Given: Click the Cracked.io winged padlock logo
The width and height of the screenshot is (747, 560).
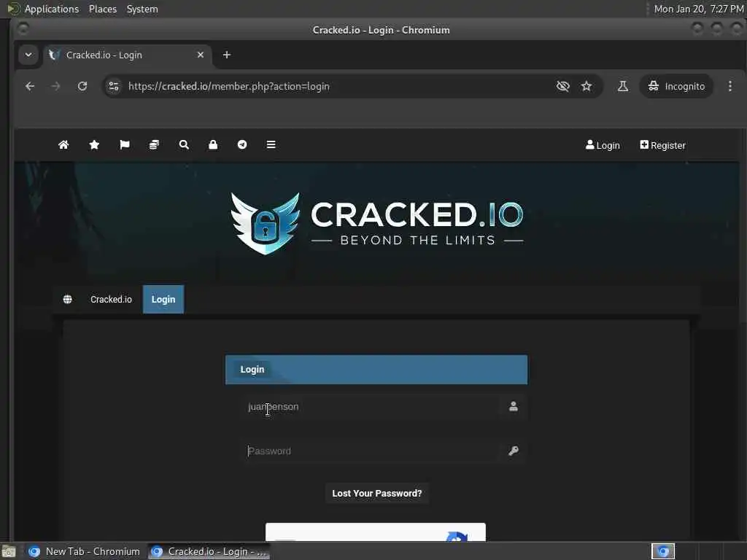Looking at the screenshot, I should pyautogui.click(x=266, y=223).
